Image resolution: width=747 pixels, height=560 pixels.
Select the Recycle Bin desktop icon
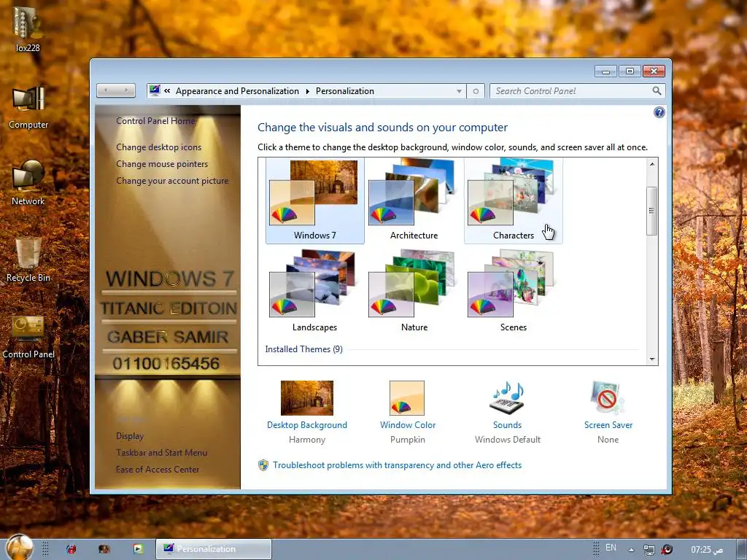point(28,260)
